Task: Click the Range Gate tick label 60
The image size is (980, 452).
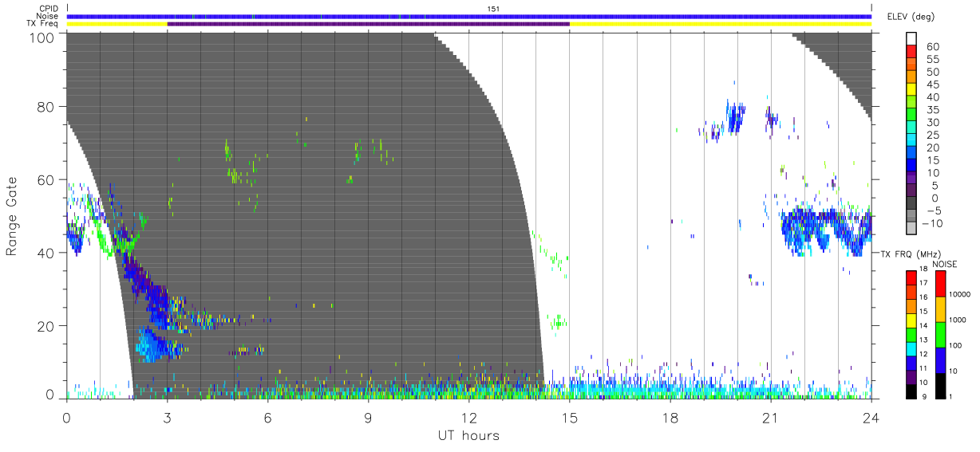Action: tap(46, 180)
